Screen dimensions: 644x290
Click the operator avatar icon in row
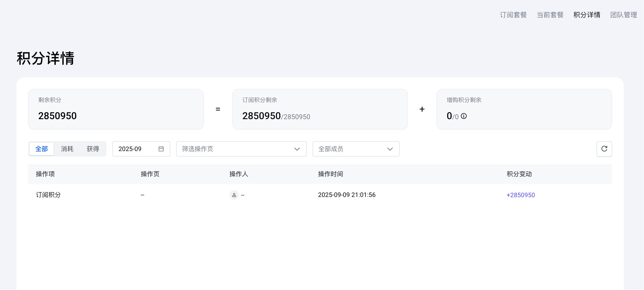[234, 195]
